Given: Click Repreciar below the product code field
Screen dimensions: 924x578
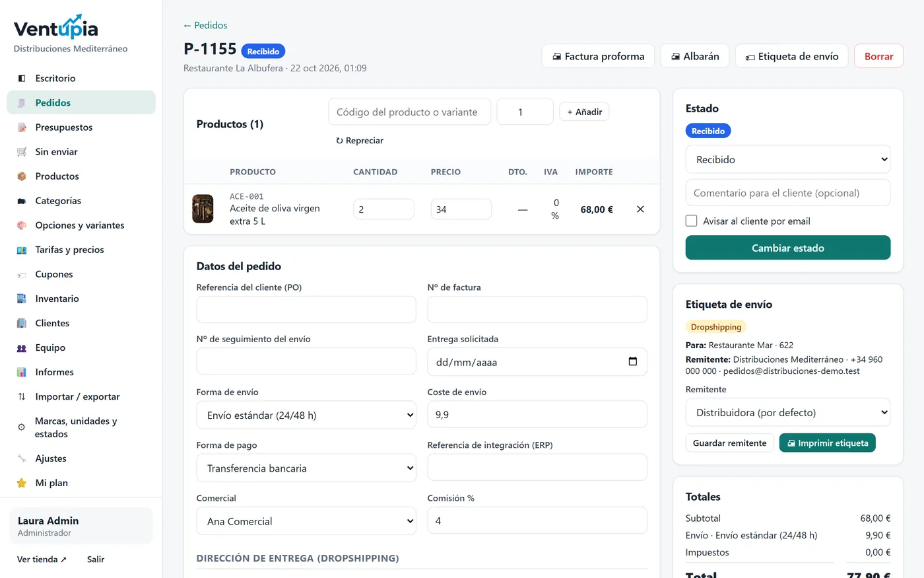Looking at the screenshot, I should tap(360, 141).
